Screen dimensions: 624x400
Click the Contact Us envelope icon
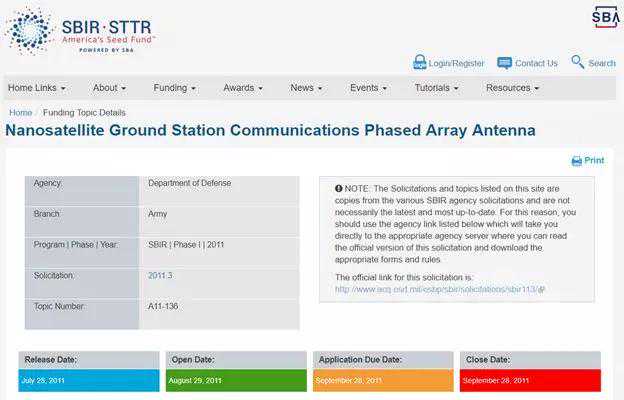point(504,63)
